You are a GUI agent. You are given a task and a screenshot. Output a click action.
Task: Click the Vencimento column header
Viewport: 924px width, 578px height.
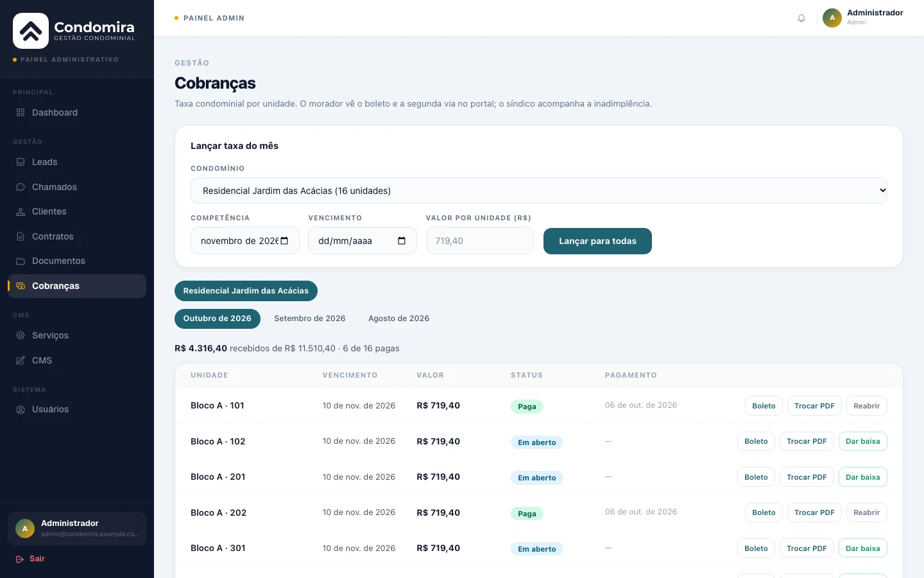(x=350, y=375)
